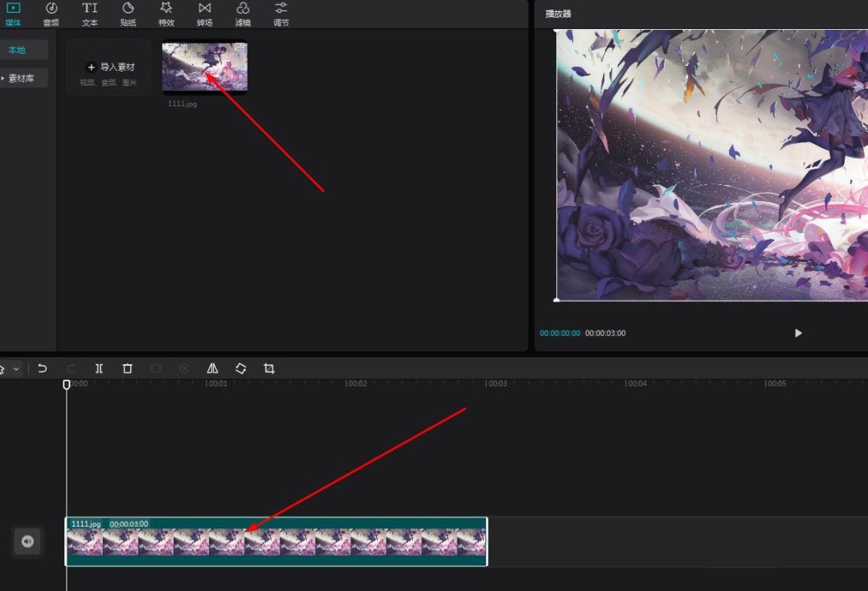The image size is (868, 591).
Task: Click the 导入素材 import button
Action: pos(108,68)
